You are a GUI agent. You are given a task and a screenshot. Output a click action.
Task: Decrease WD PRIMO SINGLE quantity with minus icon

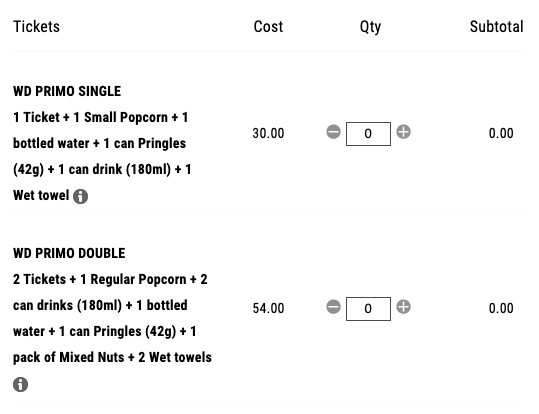click(333, 132)
